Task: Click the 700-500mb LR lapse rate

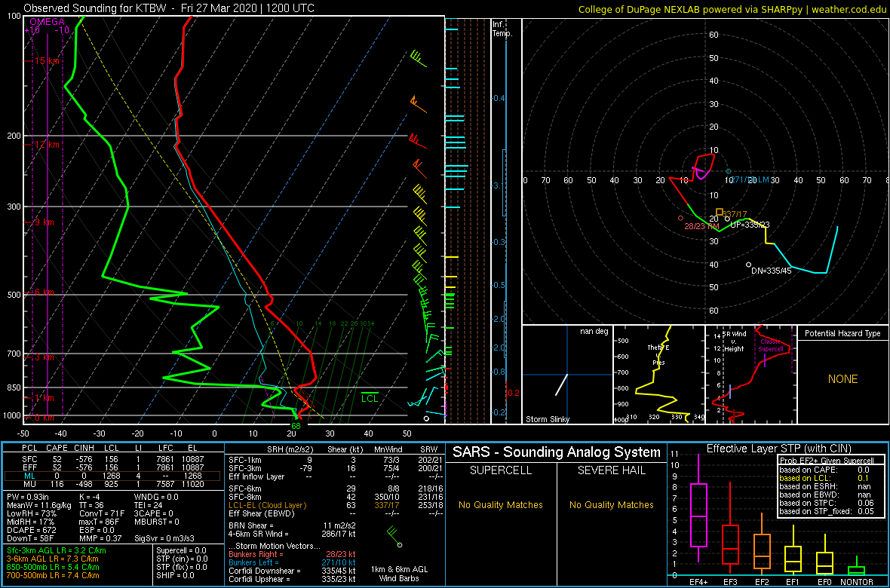Action: pyautogui.click(x=54, y=575)
